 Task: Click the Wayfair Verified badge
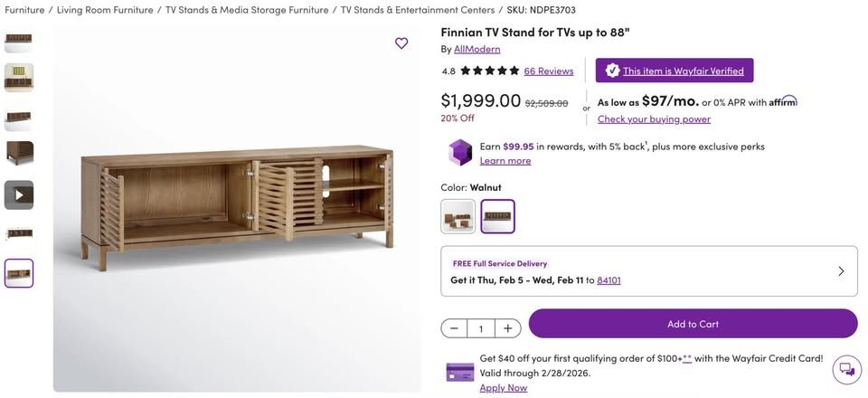[x=675, y=71]
